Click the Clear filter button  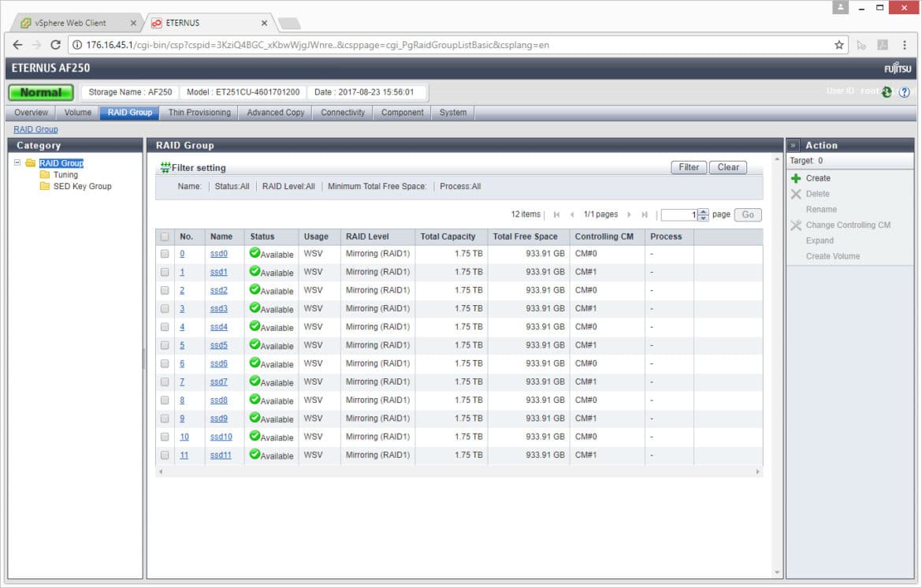[728, 168]
